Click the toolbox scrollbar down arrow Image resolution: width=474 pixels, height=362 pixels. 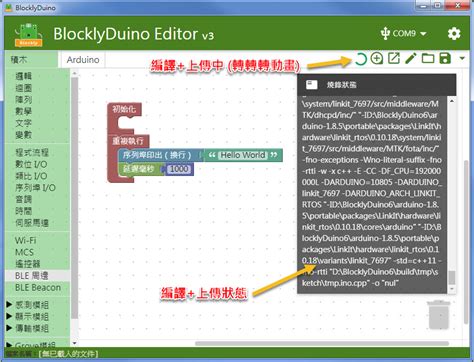(75, 343)
